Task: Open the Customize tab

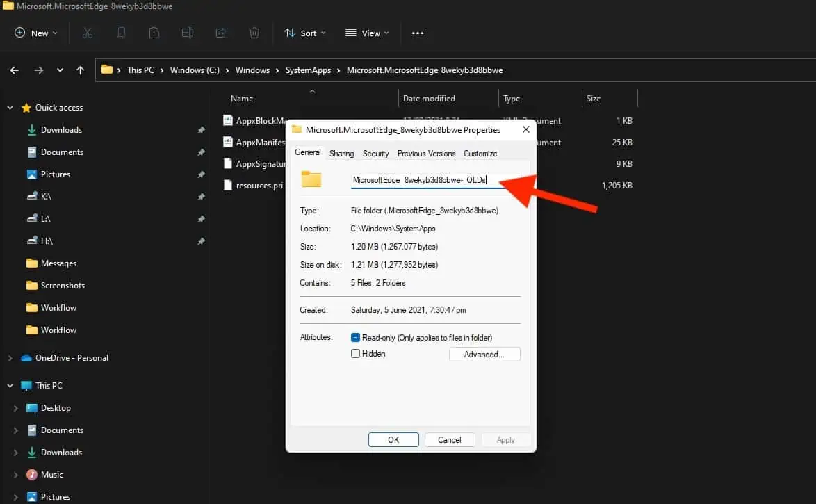Action: click(x=480, y=154)
